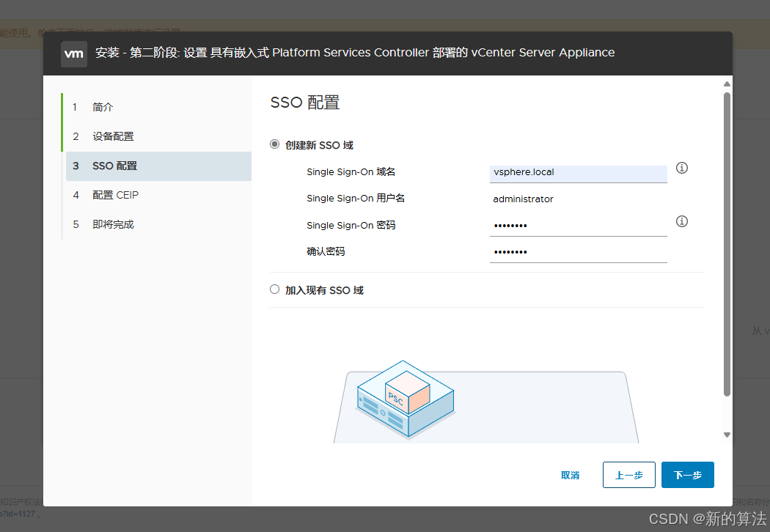This screenshot has height=532, width=770.
Task: Click the 上一步 back button
Action: point(629,475)
